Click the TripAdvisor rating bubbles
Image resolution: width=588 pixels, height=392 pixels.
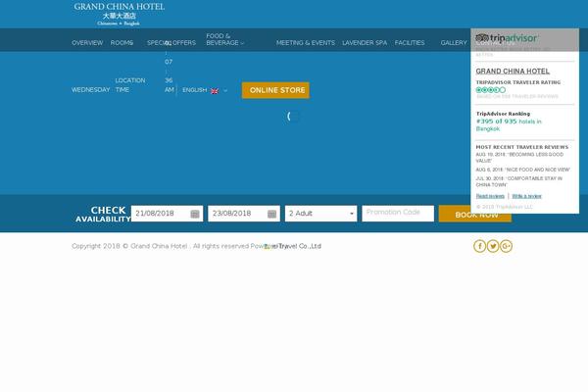(x=491, y=89)
